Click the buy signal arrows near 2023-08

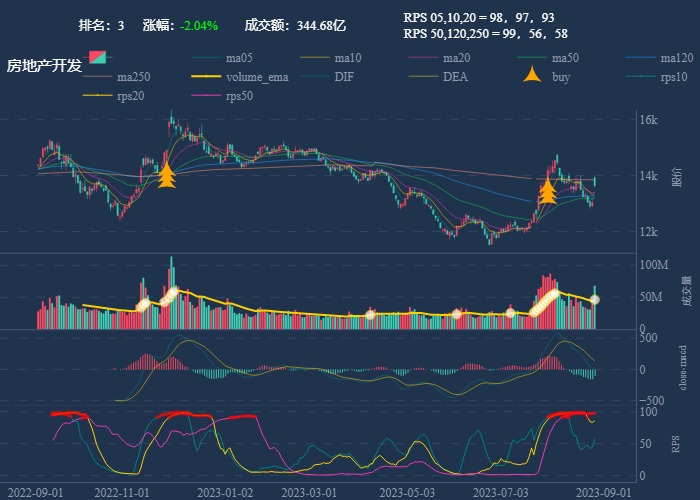[x=547, y=191]
